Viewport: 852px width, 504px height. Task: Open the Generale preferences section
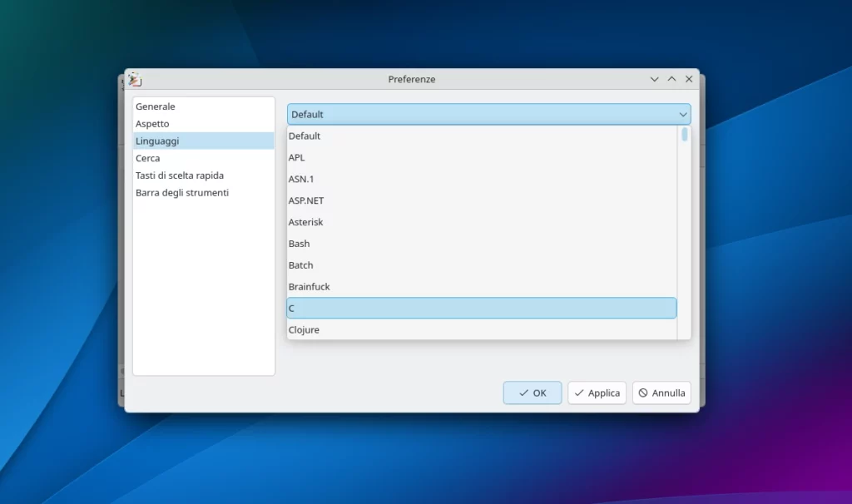204,106
